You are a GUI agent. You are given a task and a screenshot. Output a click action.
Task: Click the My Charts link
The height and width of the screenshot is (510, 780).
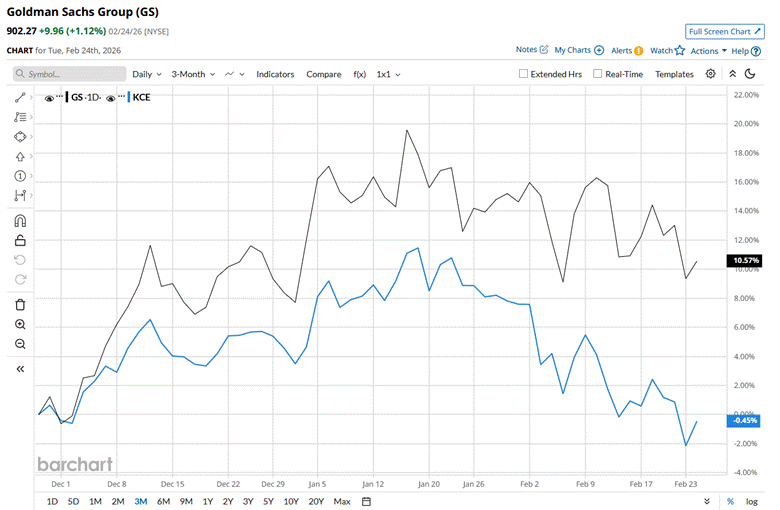click(x=578, y=50)
